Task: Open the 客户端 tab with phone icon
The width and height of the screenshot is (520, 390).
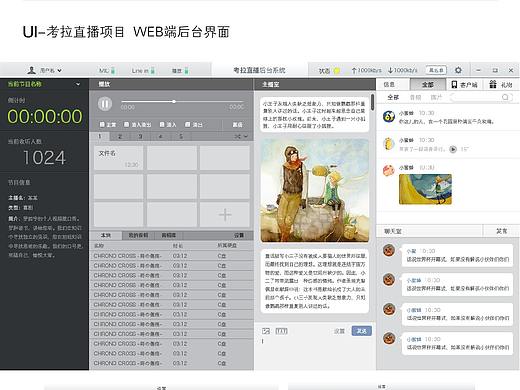Action: [x=464, y=85]
